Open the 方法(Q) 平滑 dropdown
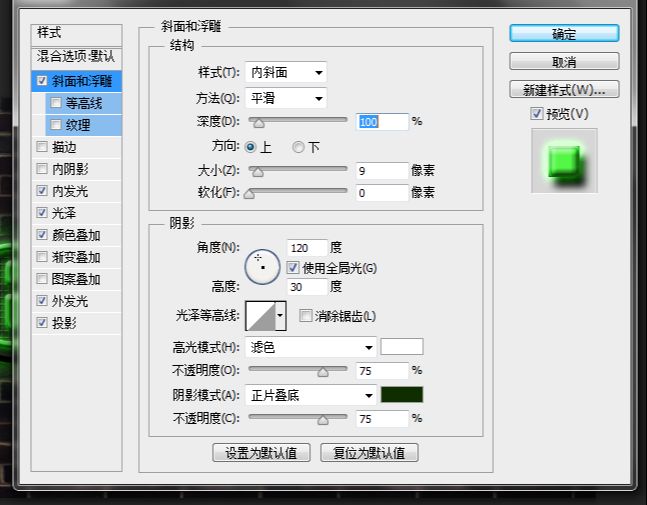The width and height of the screenshot is (647, 505). (x=286, y=98)
